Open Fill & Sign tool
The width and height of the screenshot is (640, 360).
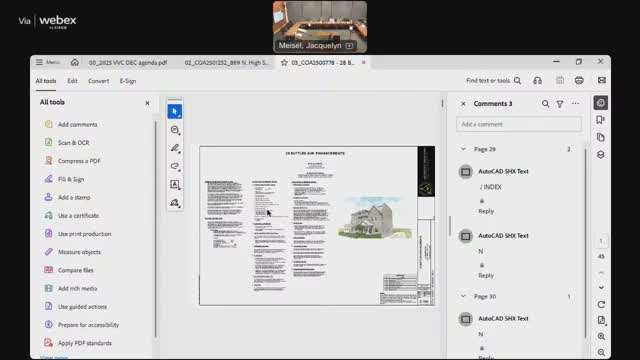(x=71, y=179)
